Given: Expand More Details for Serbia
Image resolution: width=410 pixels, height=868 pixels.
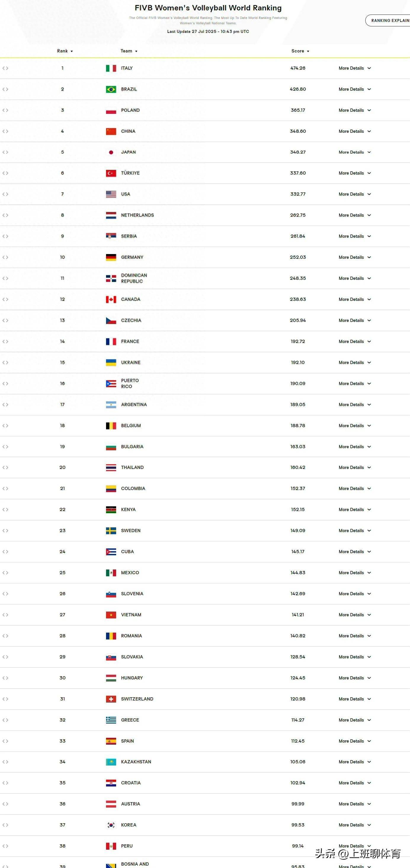Looking at the screenshot, I should pos(355,236).
